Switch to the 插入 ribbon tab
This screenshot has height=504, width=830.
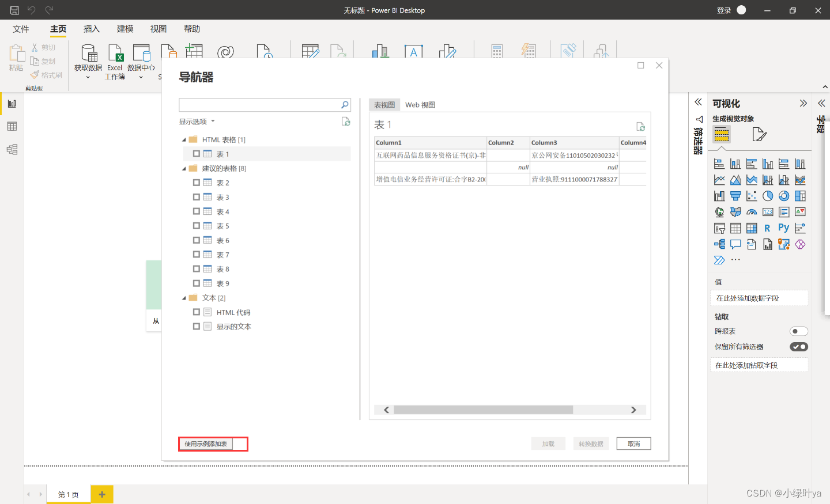click(x=92, y=29)
